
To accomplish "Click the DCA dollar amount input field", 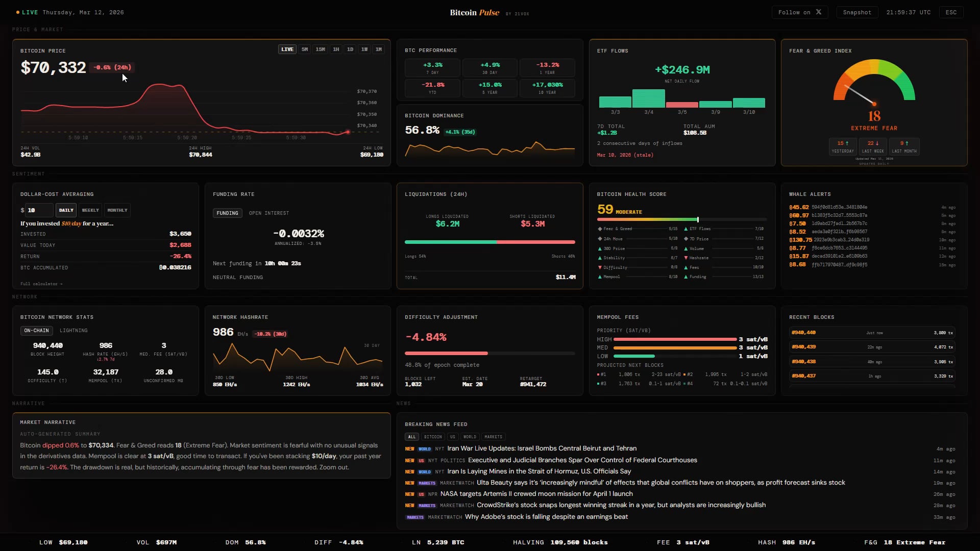I will [x=39, y=210].
